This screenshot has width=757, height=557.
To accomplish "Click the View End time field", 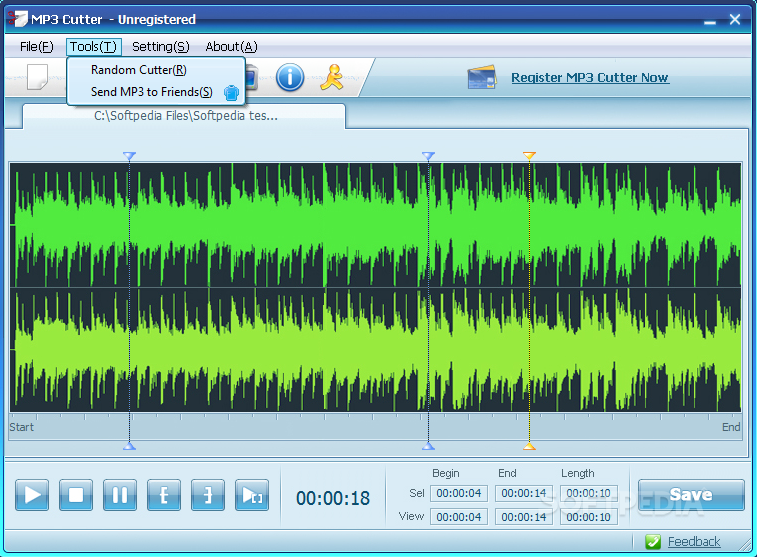I will pos(524,517).
